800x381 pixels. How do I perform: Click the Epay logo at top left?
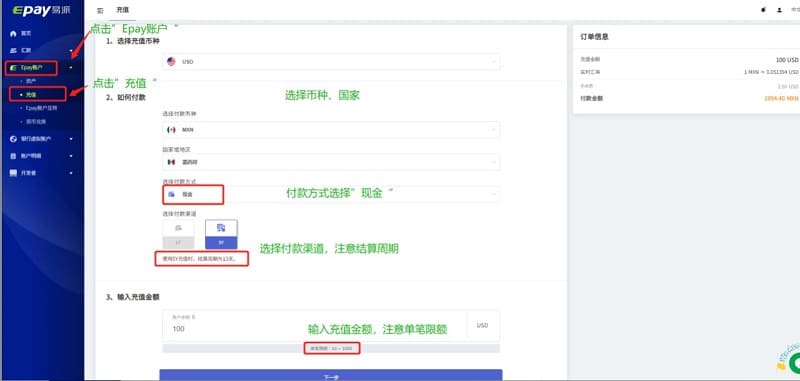click(42, 10)
